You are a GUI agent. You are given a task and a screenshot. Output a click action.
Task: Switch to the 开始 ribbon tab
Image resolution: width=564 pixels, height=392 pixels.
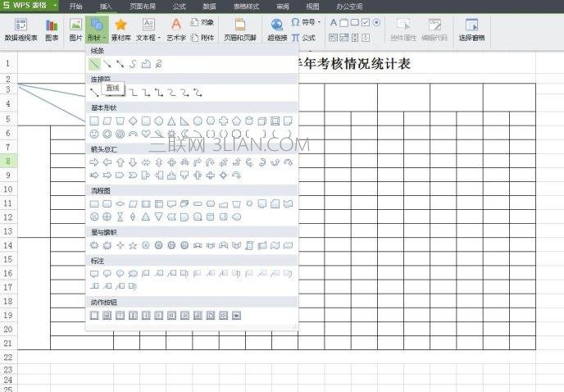[x=75, y=6]
